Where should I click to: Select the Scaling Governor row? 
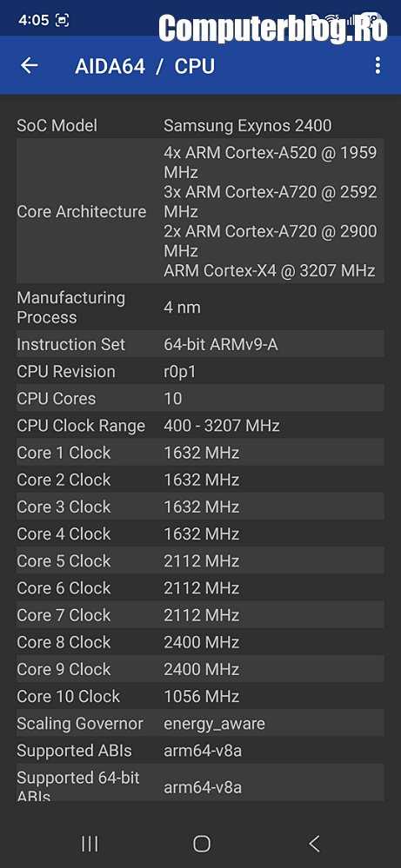(x=200, y=724)
